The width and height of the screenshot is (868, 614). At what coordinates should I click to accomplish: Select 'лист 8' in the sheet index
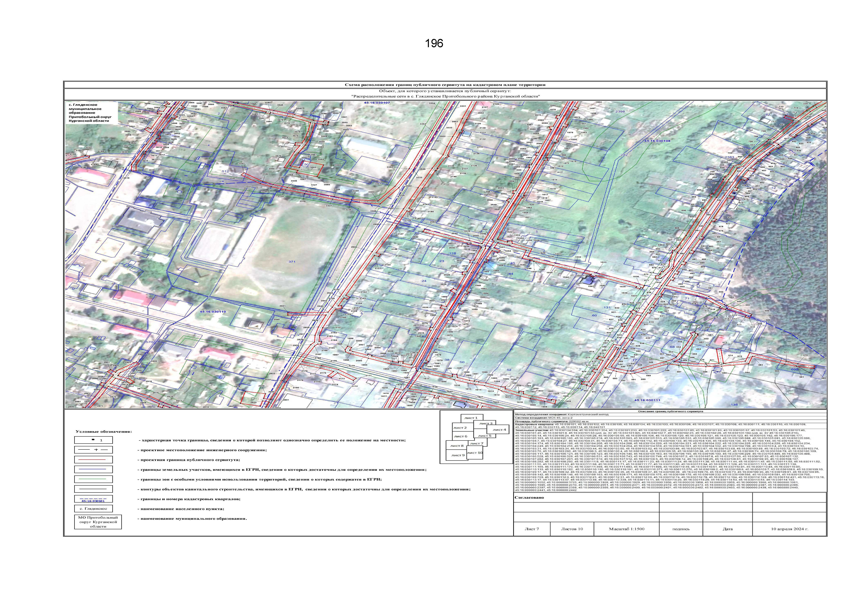coord(457,446)
